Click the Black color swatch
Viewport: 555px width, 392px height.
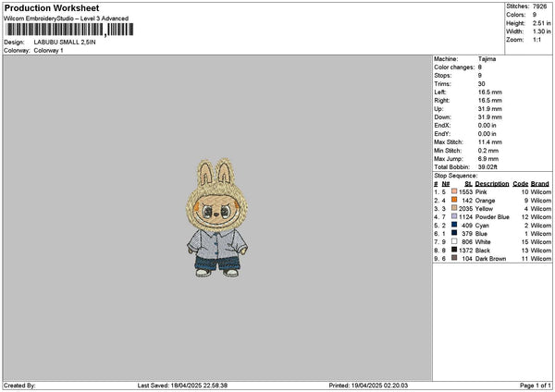454,250
